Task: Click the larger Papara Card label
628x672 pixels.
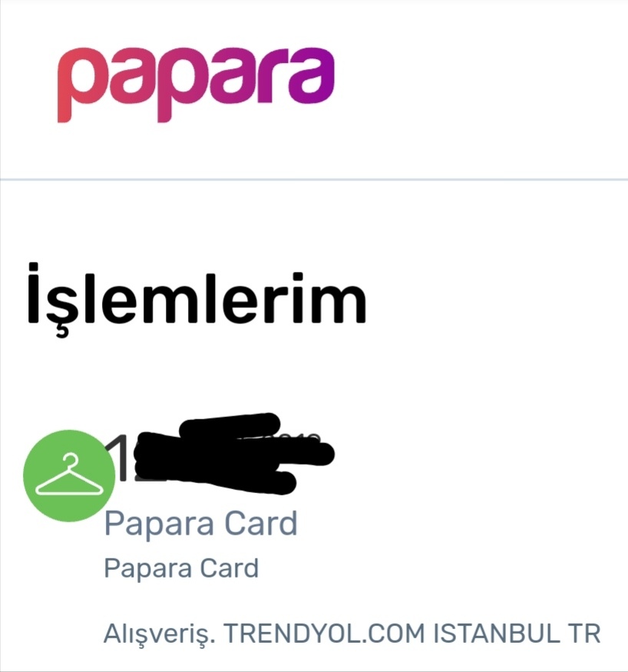Action: (201, 524)
